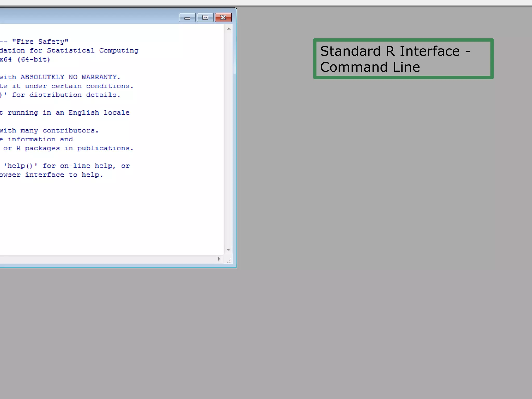The height and width of the screenshot is (399, 532).
Task: Click the line ending "Statistical Computing"
Action: point(69,51)
